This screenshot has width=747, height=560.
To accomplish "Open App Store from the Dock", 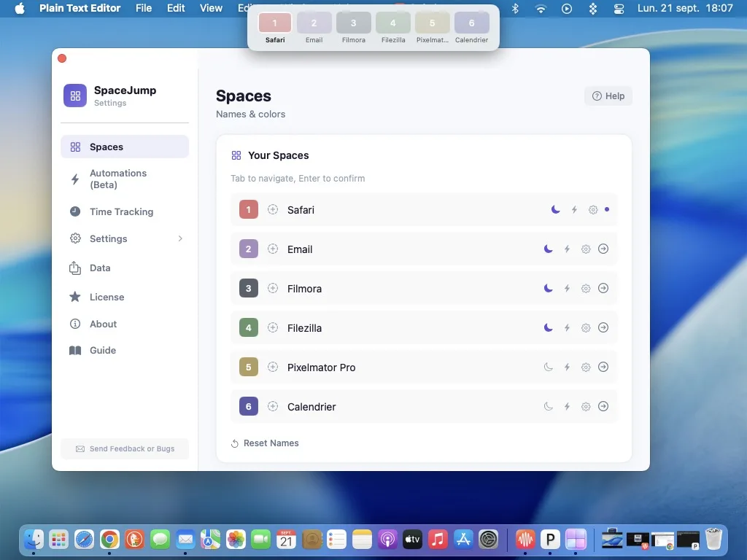I will (463, 540).
